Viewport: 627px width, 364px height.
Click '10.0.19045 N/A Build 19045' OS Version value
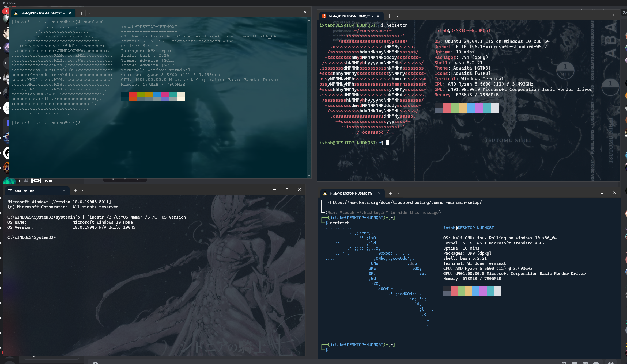click(104, 227)
